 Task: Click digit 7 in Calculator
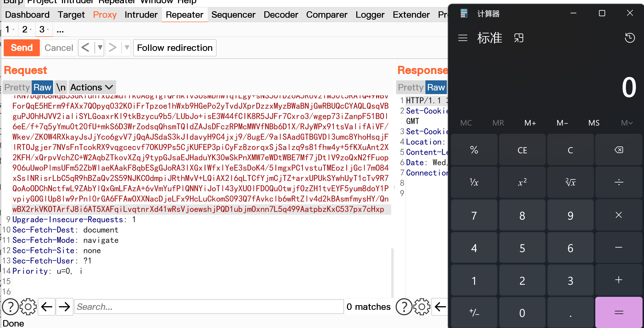click(x=474, y=215)
